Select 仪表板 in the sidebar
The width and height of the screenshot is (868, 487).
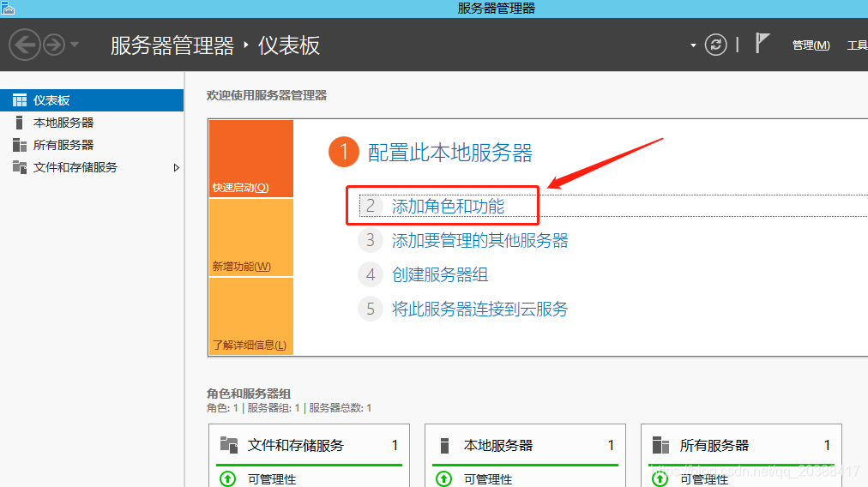tap(92, 100)
